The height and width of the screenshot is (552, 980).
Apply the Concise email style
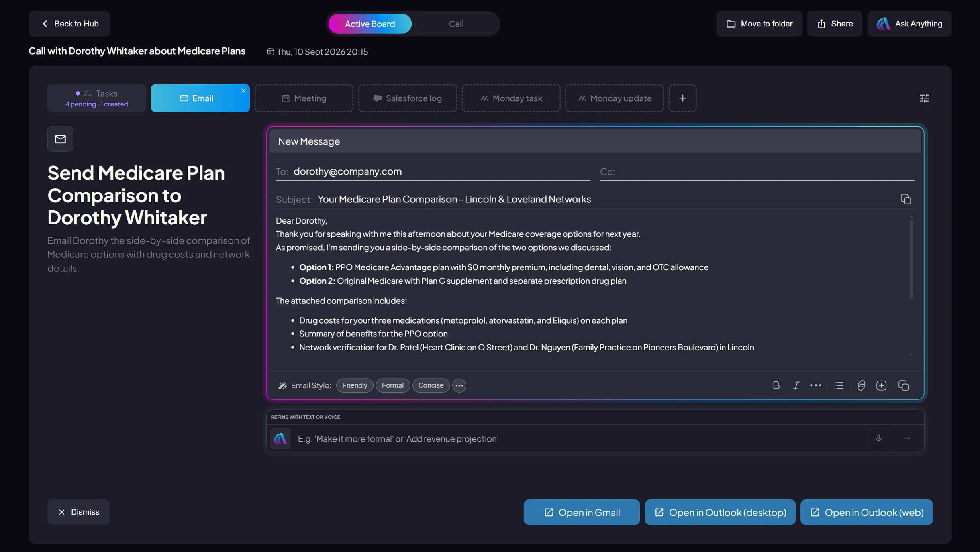coord(431,385)
